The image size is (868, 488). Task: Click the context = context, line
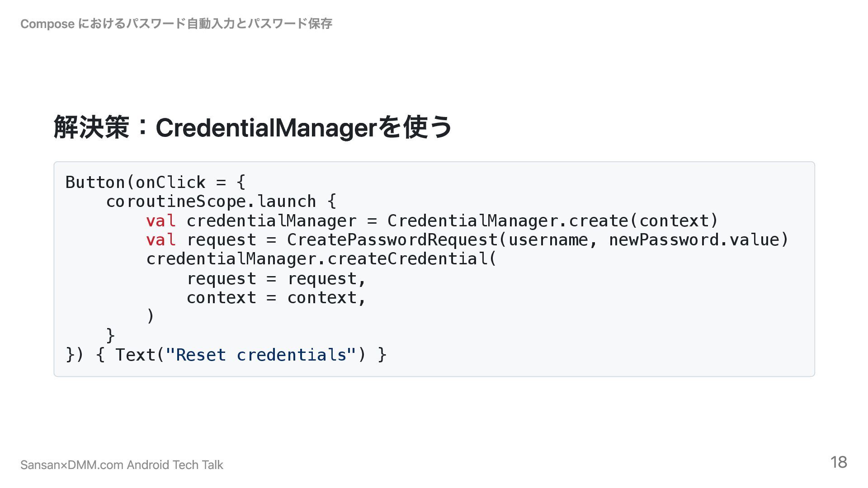(x=276, y=298)
